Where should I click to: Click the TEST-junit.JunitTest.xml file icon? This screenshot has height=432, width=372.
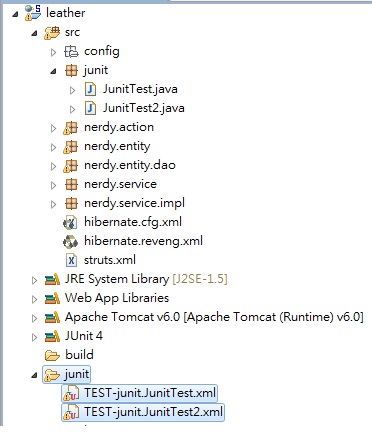tap(71, 394)
